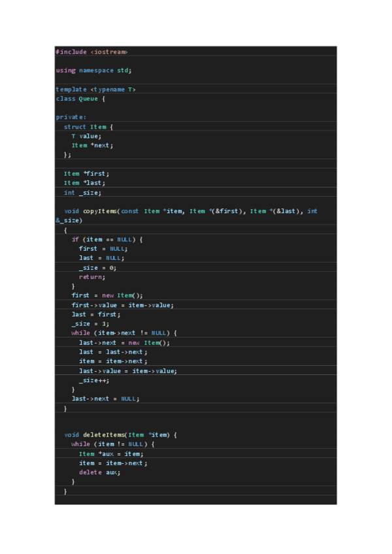This screenshot has height=554, width=392.
Task: Click the 'return;' statement
Action: point(92,276)
